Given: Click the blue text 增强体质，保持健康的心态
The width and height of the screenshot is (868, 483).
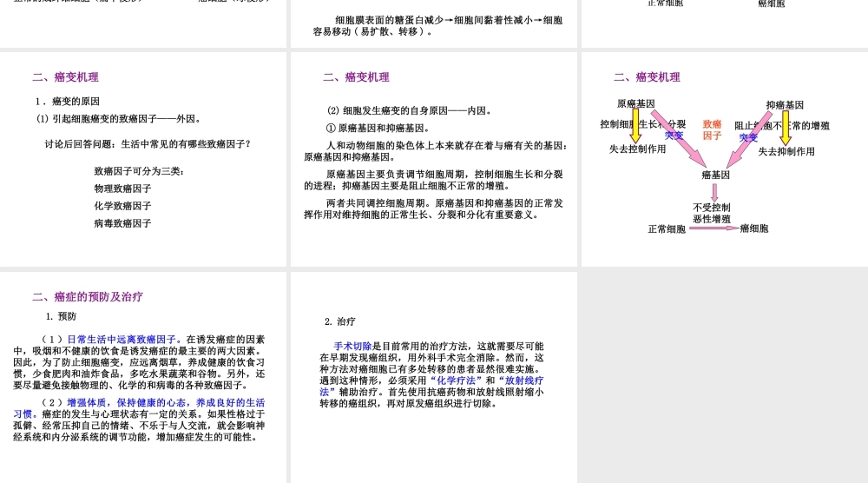Looking at the screenshot, I should point(128,403).
